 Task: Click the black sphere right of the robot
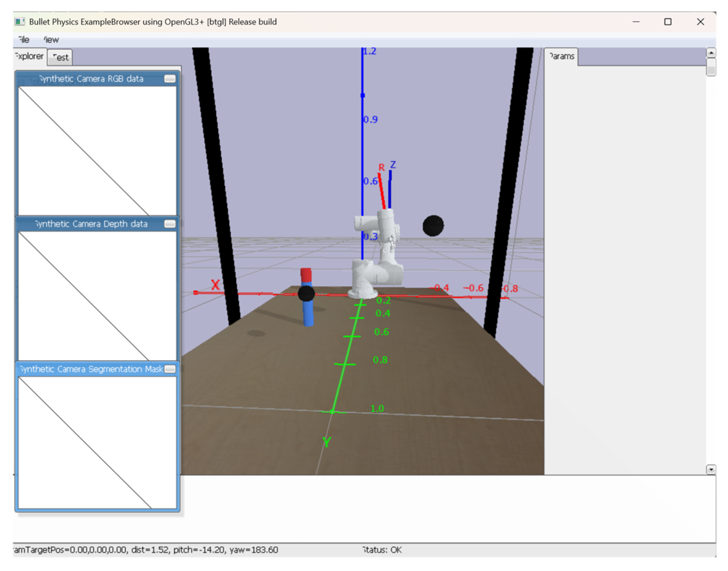tap(433, 226)
